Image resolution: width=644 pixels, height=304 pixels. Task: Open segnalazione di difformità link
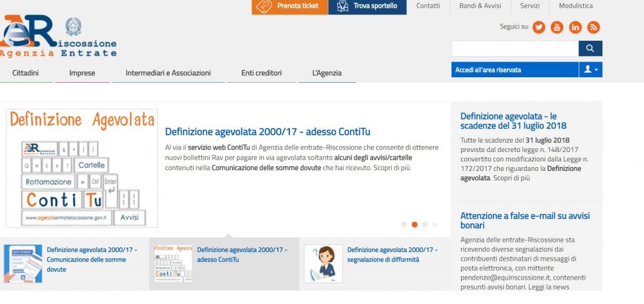tap(392, 255)
